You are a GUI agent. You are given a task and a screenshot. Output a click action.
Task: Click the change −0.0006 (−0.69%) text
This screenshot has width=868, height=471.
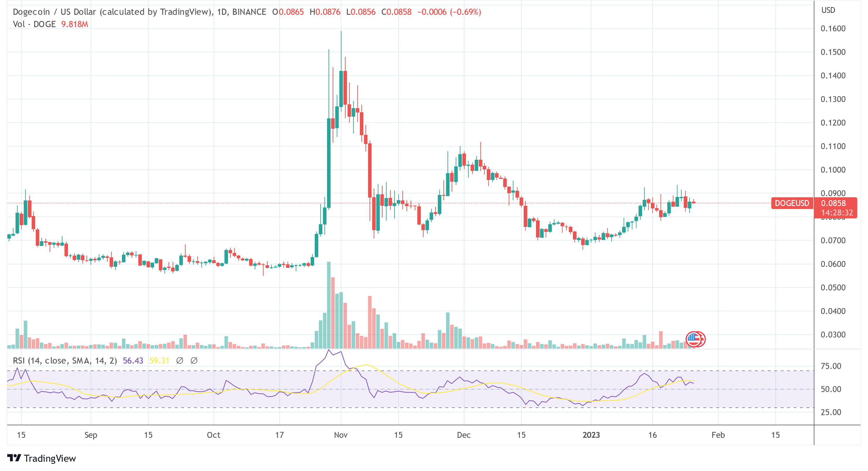[449, 12]
